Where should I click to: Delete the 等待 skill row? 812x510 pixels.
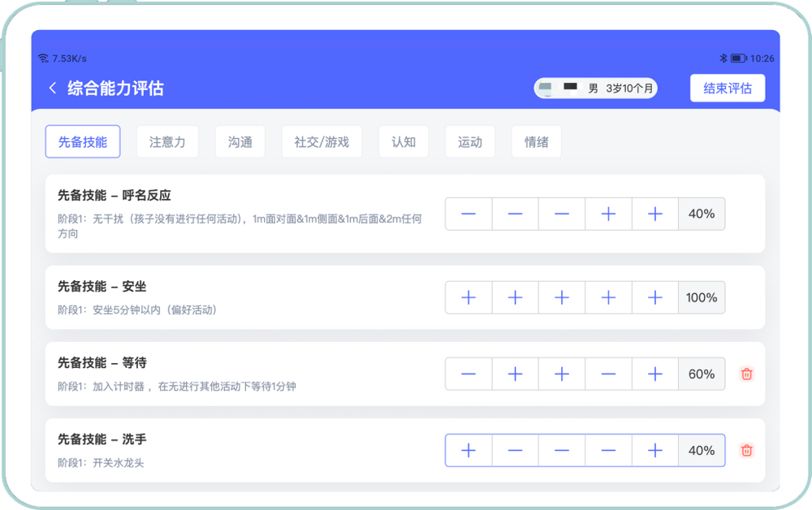pos(746,374)
